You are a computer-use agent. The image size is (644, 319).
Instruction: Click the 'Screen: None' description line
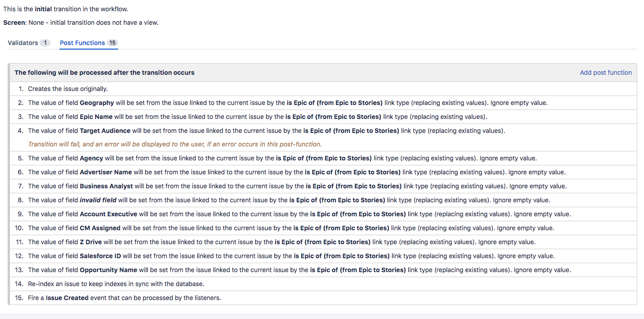pos(81,23)
